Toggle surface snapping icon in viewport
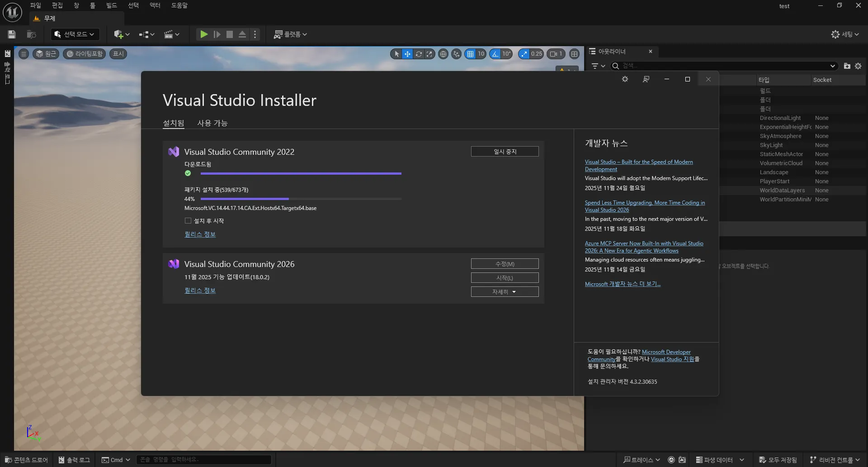Screen dimensions: 868x467 click(457, 54)
